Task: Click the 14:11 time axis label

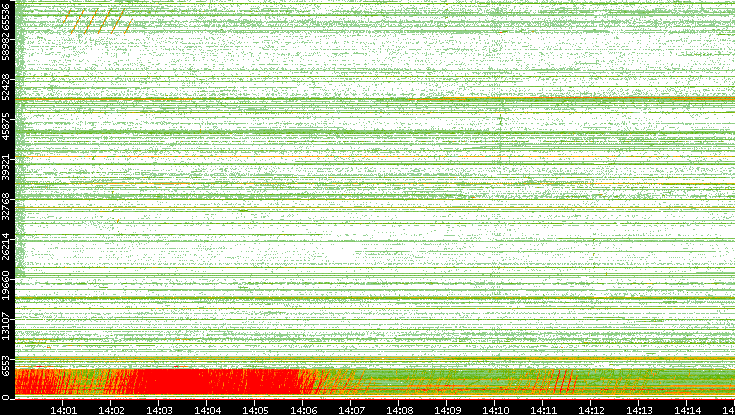Action: (x=543, y=411)
